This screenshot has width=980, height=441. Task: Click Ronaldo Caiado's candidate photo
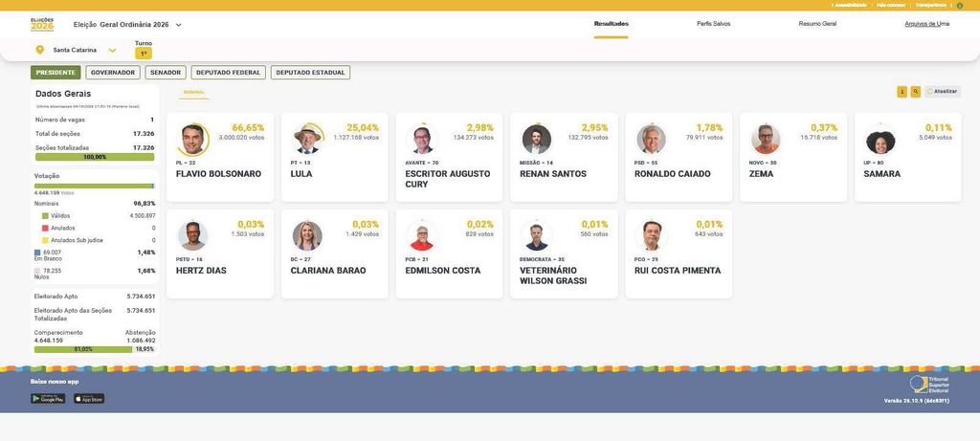click(x=652, y=140)
